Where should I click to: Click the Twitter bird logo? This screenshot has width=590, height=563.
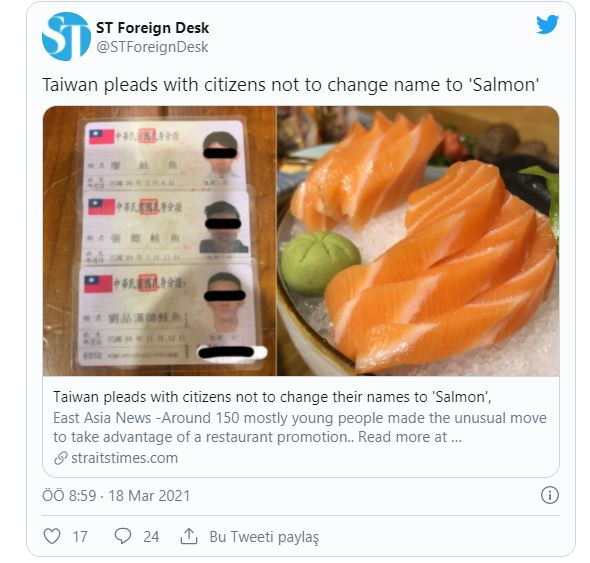(x=547, y=24)
